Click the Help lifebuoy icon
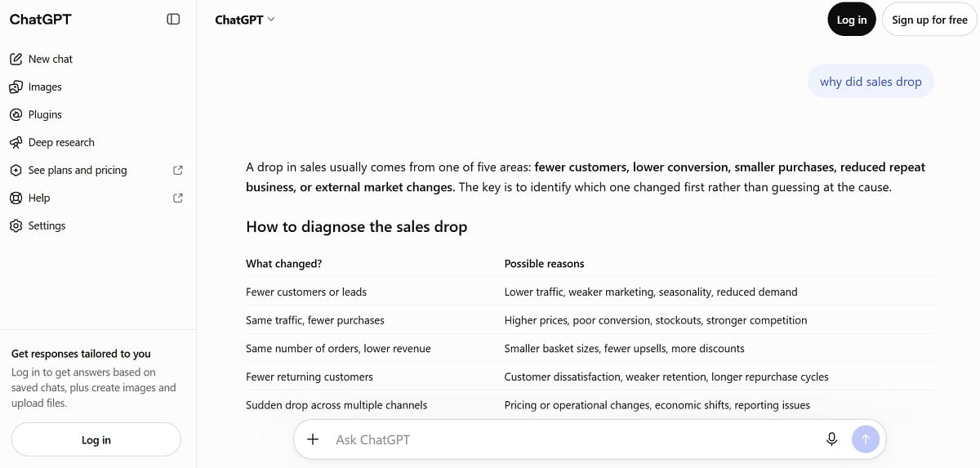The width and height of the screenshot is (980, 468). [16, 198]
